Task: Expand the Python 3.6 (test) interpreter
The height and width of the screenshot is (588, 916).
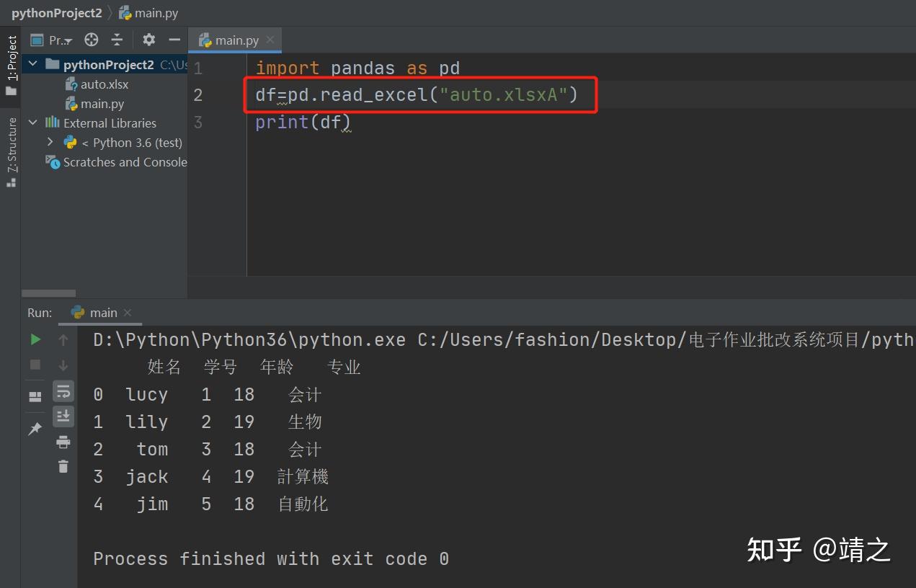Action: pos(49,142)
